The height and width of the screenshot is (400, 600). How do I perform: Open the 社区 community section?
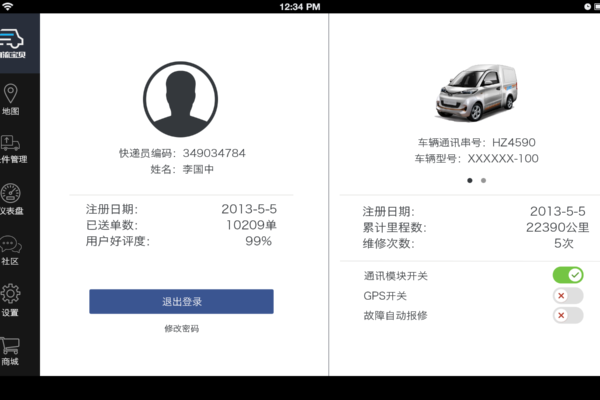11,250
